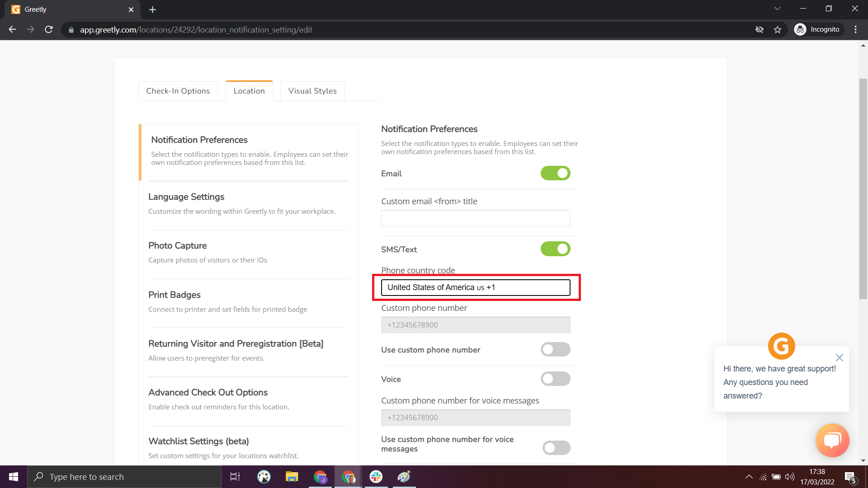This screenshot has height=488, width=868.
Task: Disable the SMS/Text toggle
Action: tap(555, 249)
